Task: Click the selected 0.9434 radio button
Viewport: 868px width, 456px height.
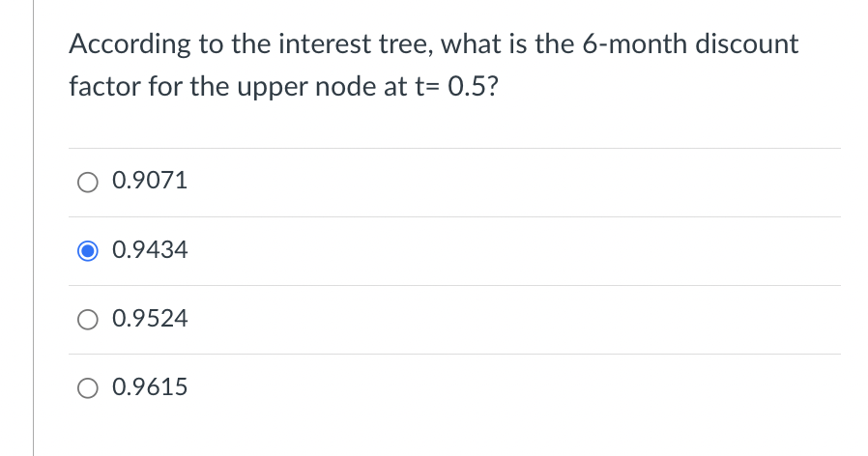Action: point(87,250)
